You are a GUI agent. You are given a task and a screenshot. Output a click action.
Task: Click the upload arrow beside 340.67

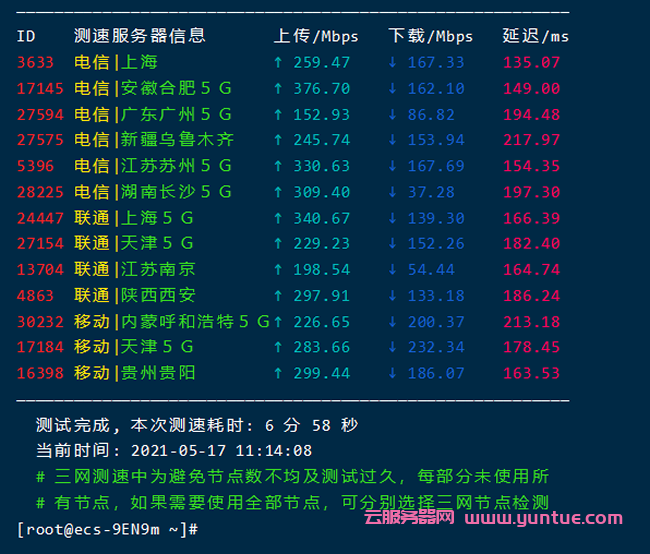coord(278,217)
